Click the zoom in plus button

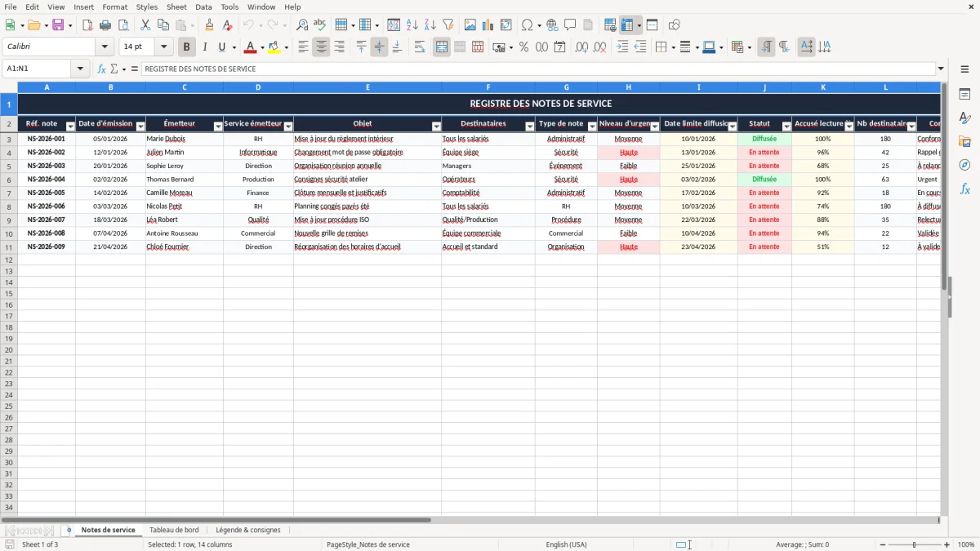tap(947, 544)
